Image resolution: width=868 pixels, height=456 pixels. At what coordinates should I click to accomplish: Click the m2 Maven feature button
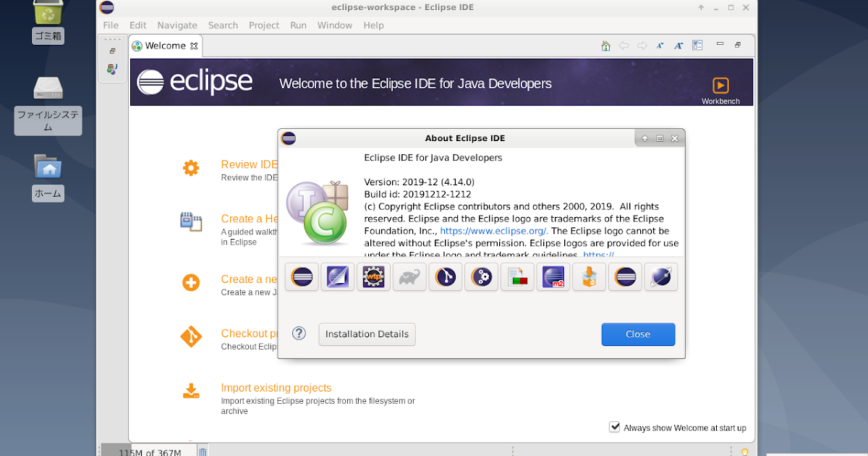tap(553, 276)
